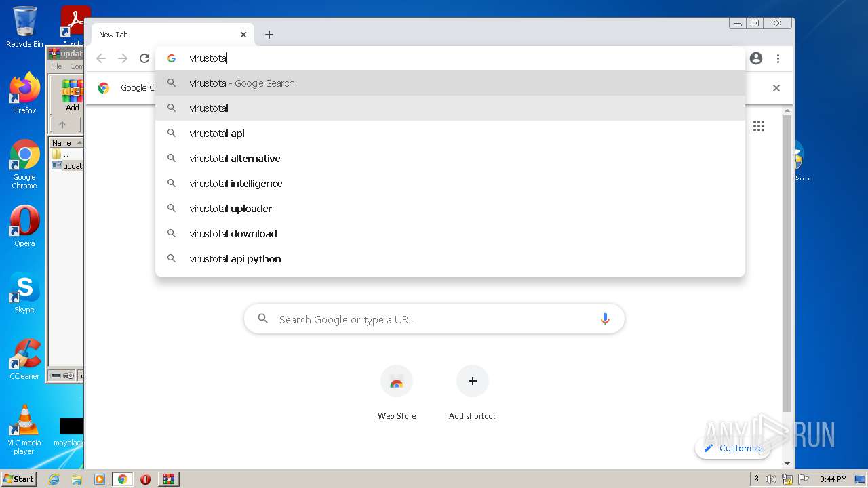Click the scrollbar down arrow

pyautogui.click(x=787, y=464)
